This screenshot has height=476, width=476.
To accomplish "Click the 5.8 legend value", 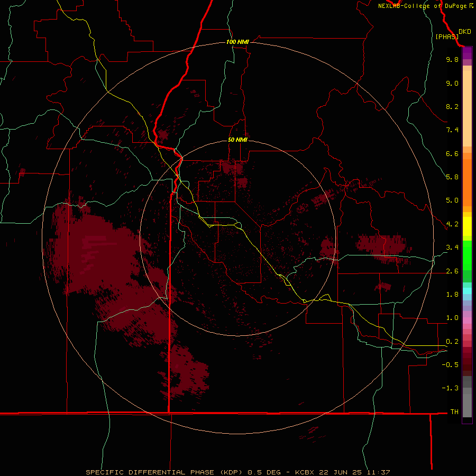I will 452,177.
